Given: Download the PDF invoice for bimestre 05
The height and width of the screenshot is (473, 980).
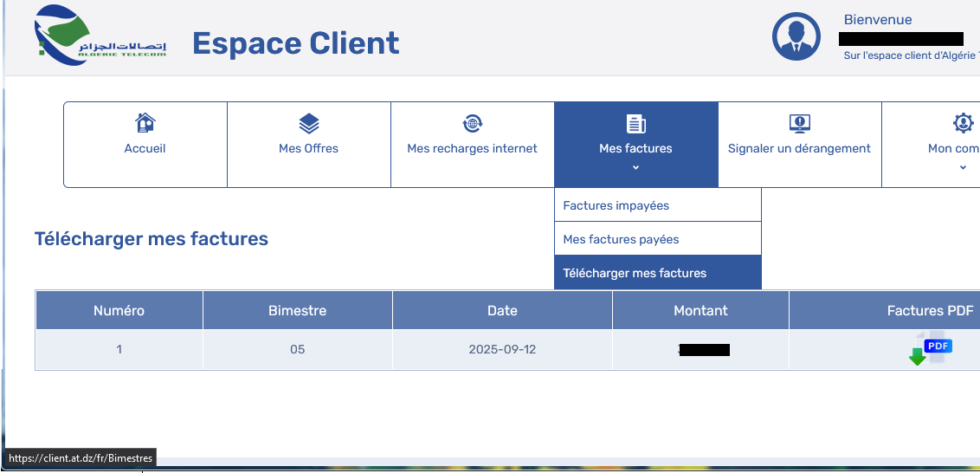Looking at the screenshot, I should tap(930, 350).
